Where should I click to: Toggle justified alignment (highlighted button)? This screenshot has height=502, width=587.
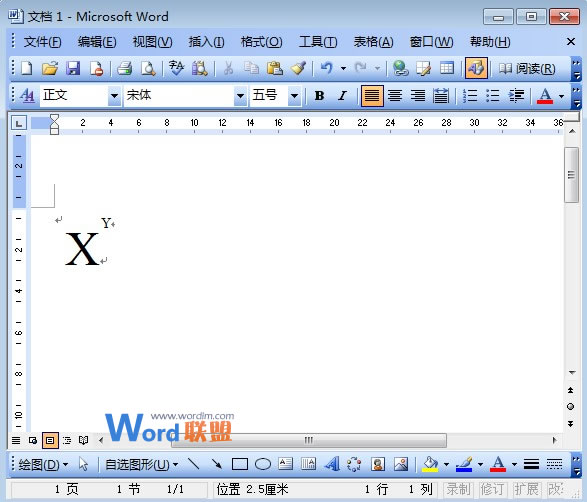tap(372, 96)
